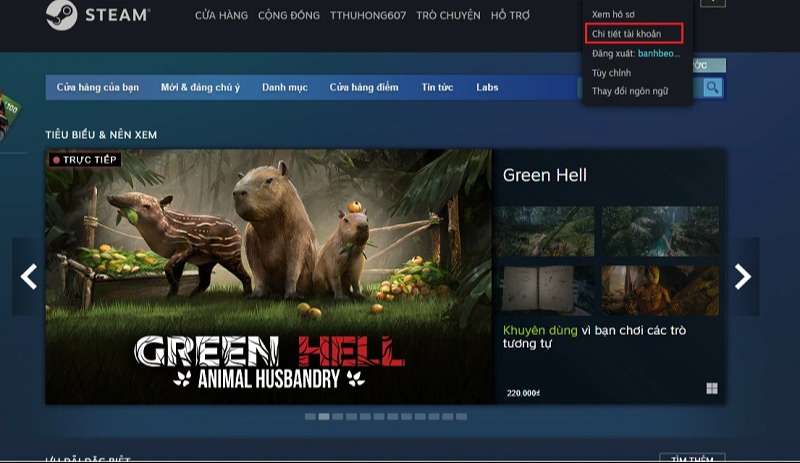Select Tùy chỉnh in account dropdown
This screenshot has height=463, width=800.
tap(611, 72)
